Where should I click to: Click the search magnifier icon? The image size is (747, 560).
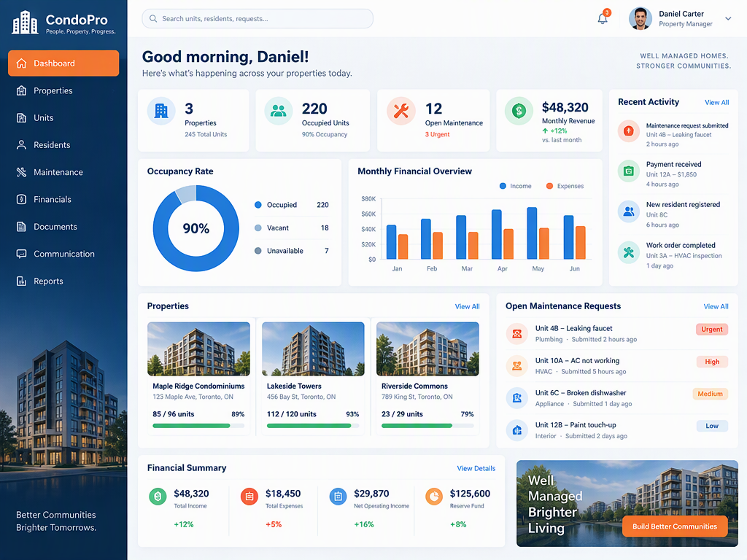(153, 18)
